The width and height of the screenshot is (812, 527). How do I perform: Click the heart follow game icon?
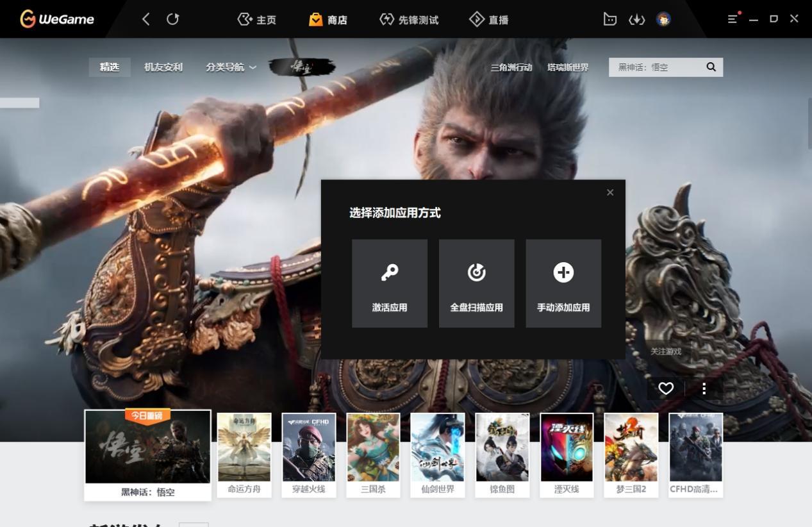tap(666, 389)
